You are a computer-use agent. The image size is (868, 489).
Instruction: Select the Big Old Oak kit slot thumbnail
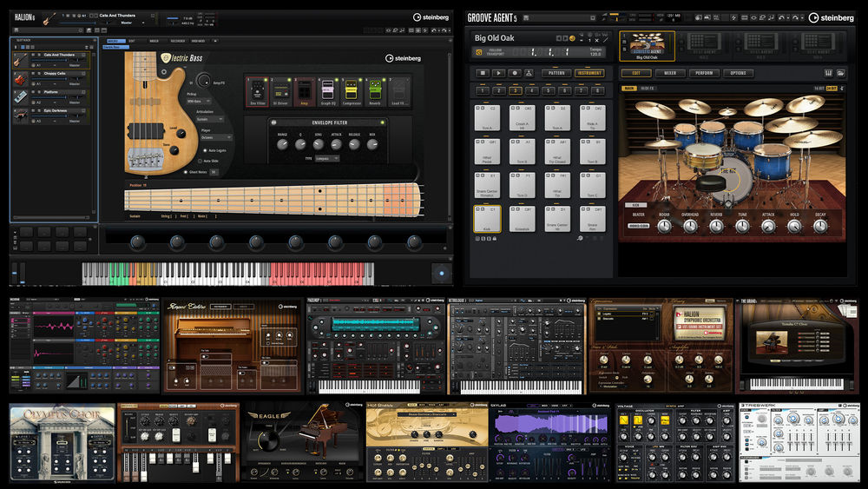pos(647,46)
